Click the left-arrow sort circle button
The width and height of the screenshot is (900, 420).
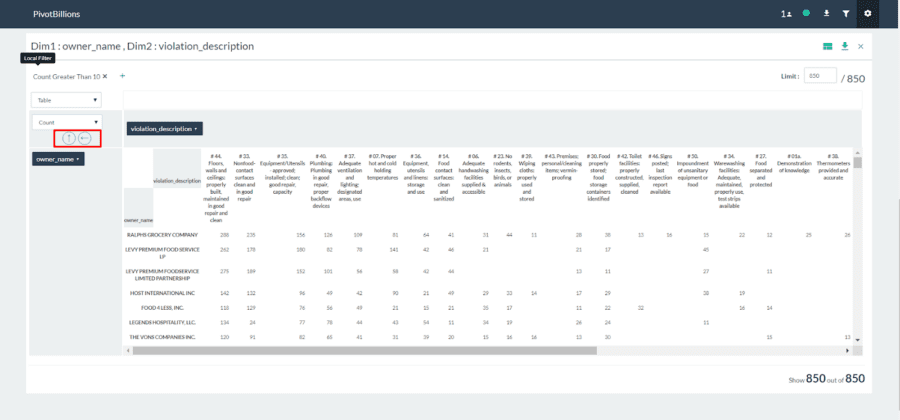[x=85, y=138]
